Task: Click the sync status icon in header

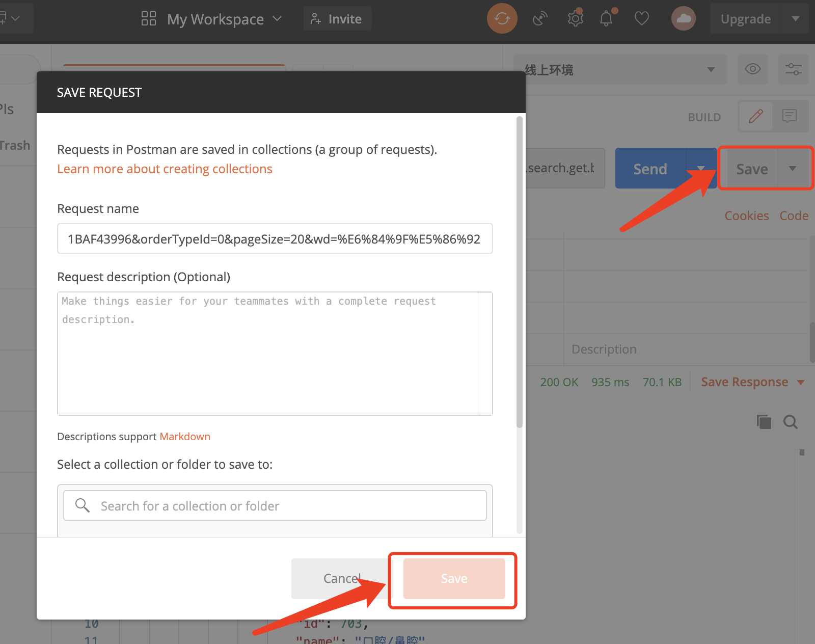Action: 502,19
